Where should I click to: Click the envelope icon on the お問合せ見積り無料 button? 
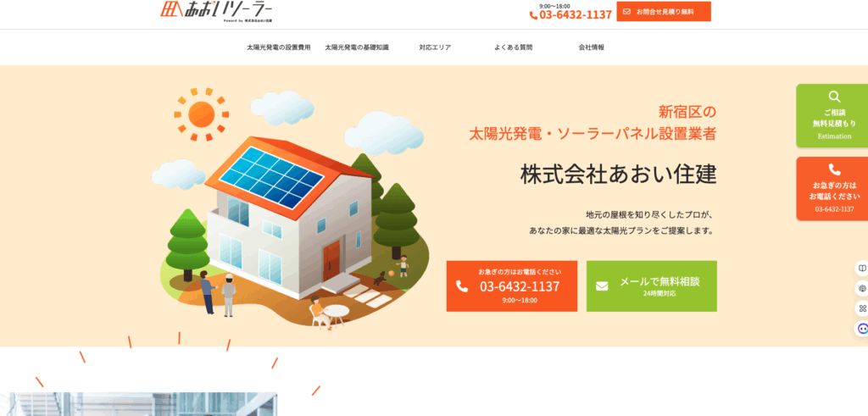tap(626, 11)
